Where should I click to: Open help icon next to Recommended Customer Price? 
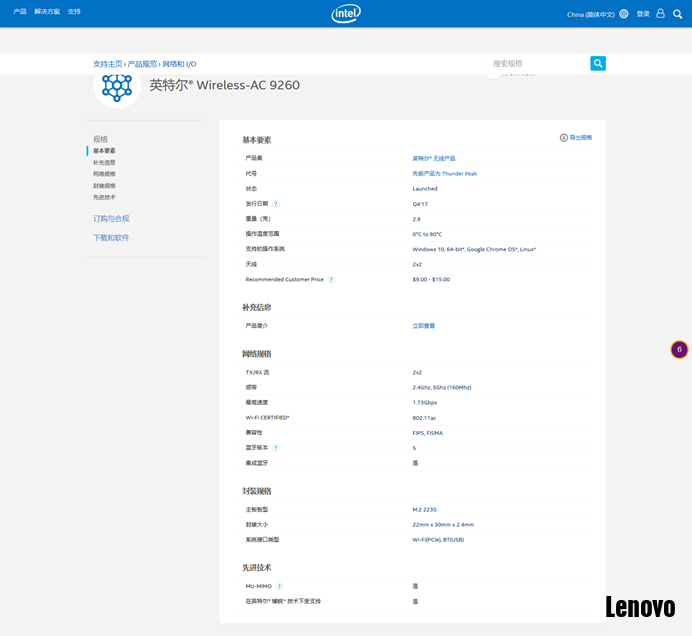point(331,279)
